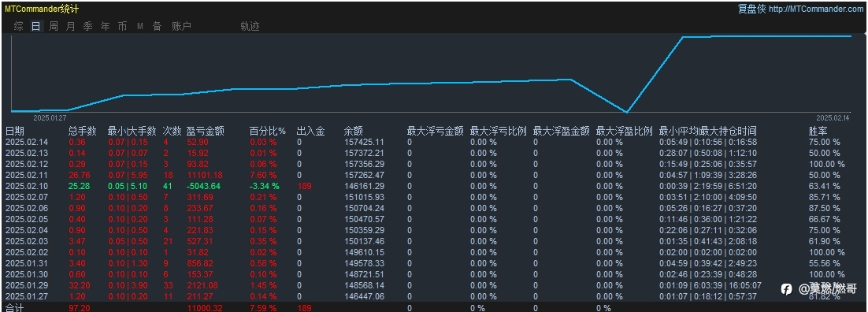Open the 周 weekly tab

point(53,26)
